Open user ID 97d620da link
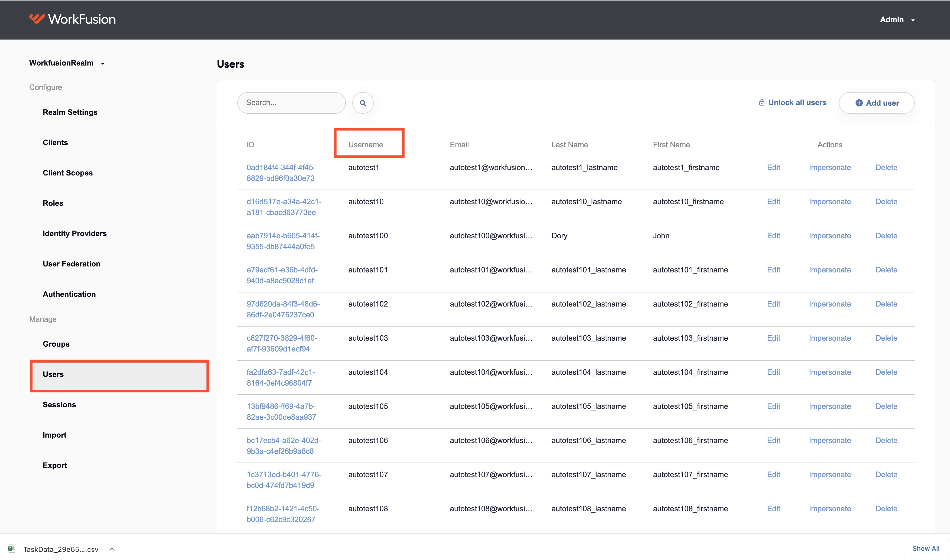This screenshot has height=560, width=950. click(283, 309)
